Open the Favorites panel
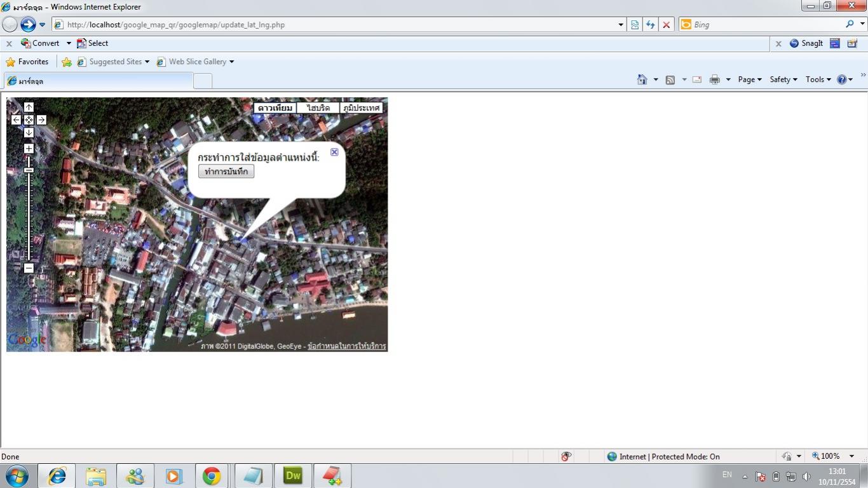Screen dimensions: 868x488 27,62
